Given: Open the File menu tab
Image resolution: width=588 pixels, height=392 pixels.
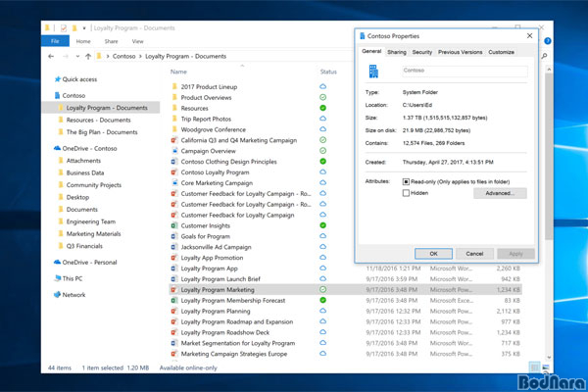Looking at the screenshot, I should 55,41.
